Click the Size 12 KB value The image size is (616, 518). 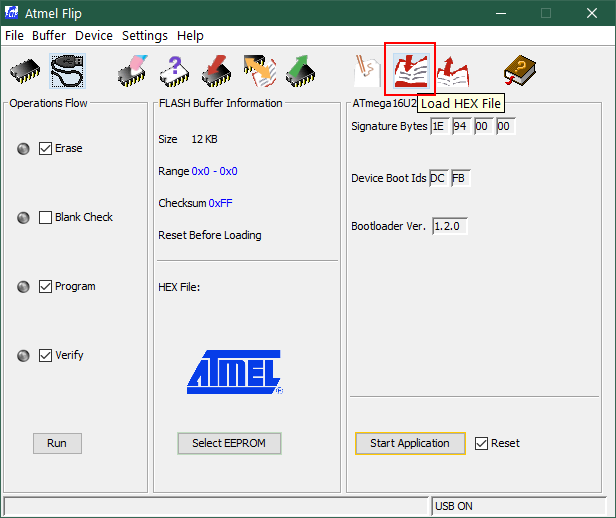coord(204,139)
